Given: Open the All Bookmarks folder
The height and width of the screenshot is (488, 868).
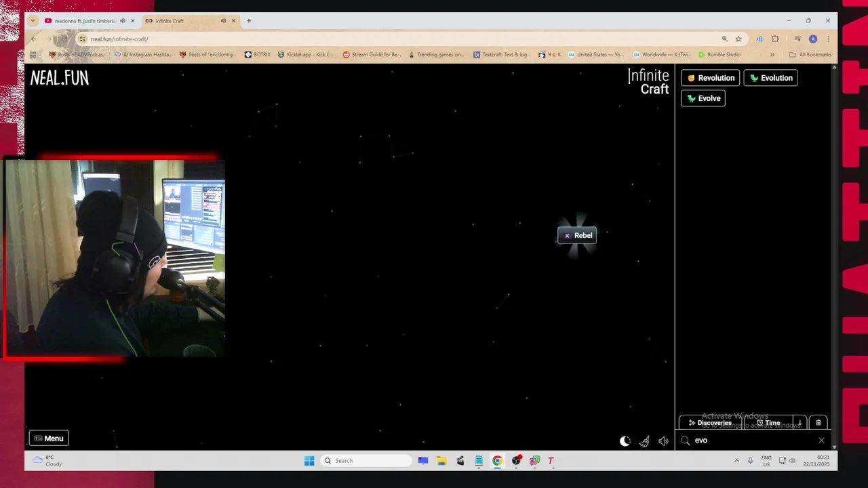Looking at the screenshot, I should (810, 55).
